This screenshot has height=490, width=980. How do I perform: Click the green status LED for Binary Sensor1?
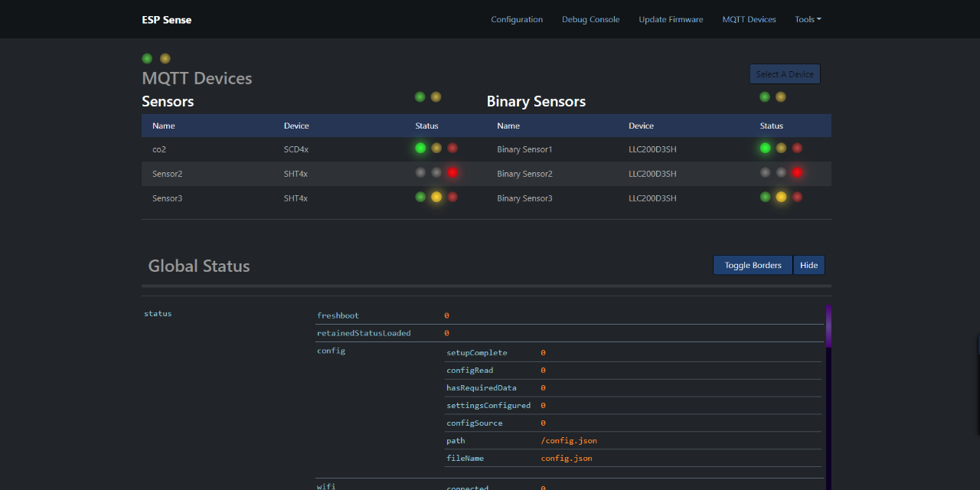tap(765, 148)
